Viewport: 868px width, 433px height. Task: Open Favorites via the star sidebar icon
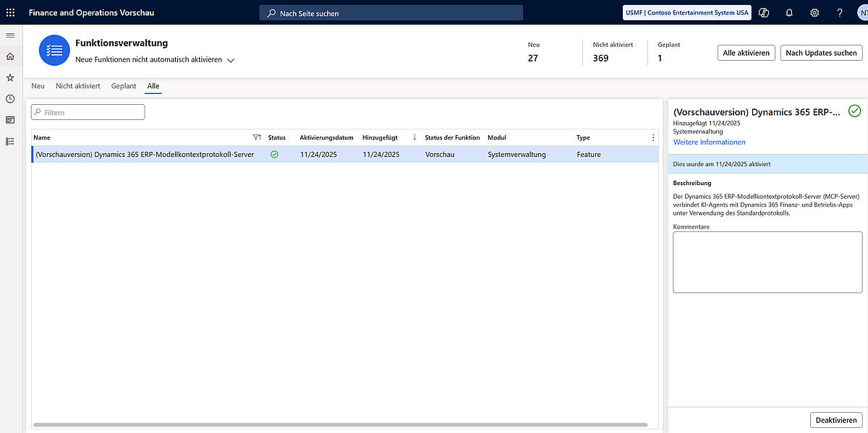click(x=10, y=77)
